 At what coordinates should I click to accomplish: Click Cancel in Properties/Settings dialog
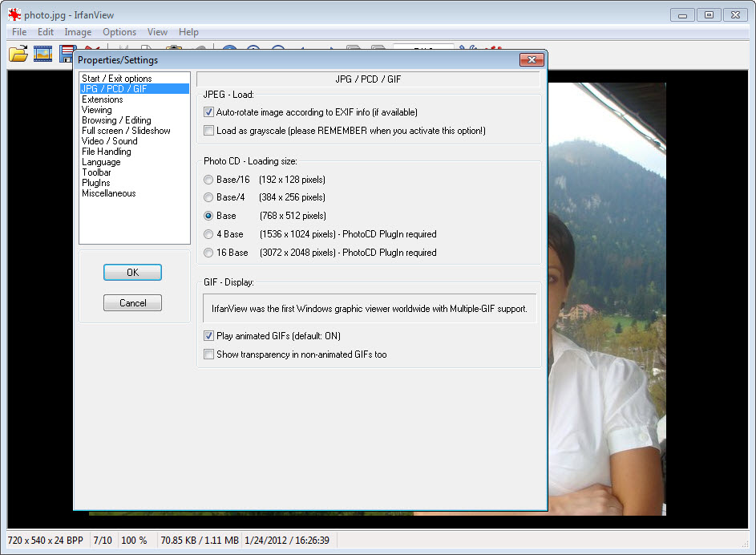pos(132,303)
